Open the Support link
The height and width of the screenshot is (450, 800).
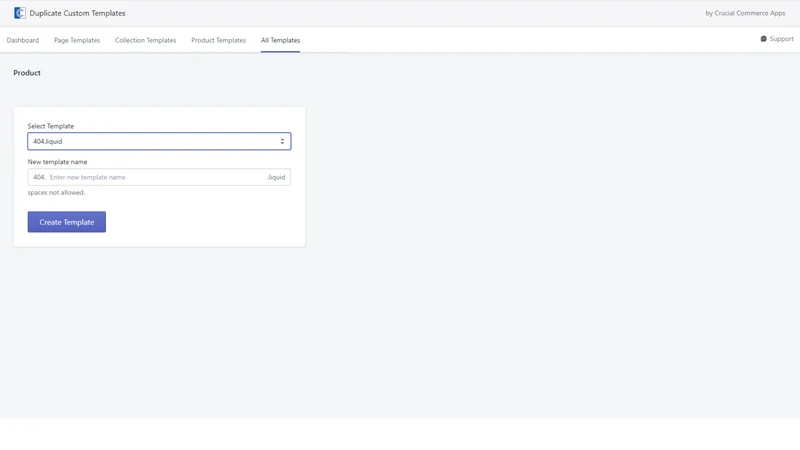(777, 39)
